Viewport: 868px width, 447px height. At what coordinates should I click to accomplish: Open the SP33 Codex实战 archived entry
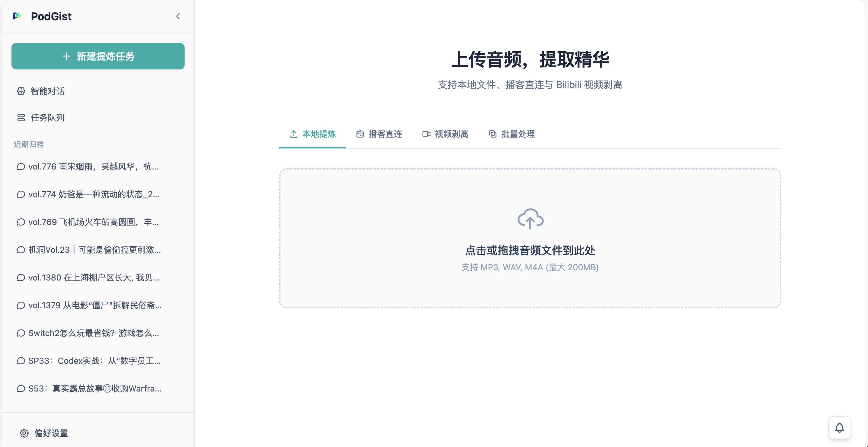tap(94, 361)
